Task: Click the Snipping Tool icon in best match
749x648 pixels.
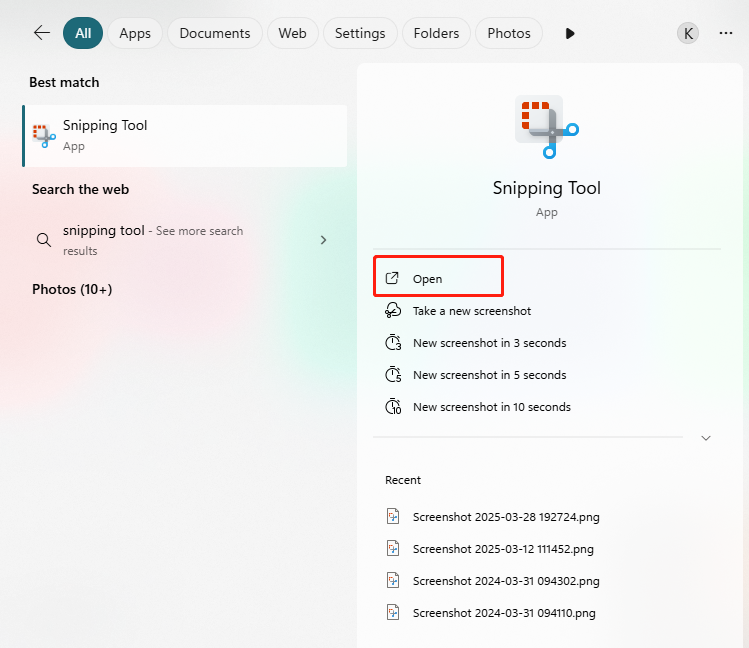Action: (x=44, y=136)
